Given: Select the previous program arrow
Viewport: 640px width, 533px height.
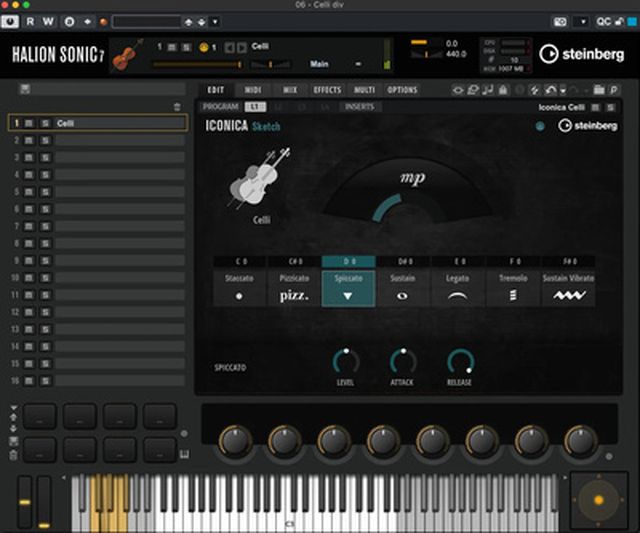Looking at the screenshot, I should pyautogui.click(x=229, y=48).
